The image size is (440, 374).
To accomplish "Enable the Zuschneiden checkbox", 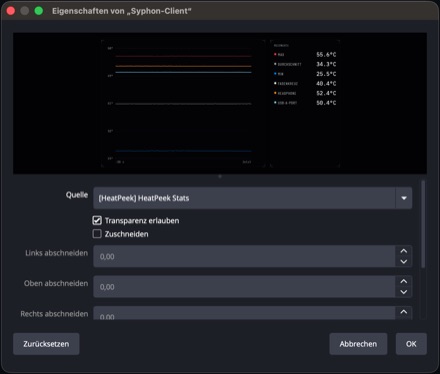I will [x=97, y=234].
